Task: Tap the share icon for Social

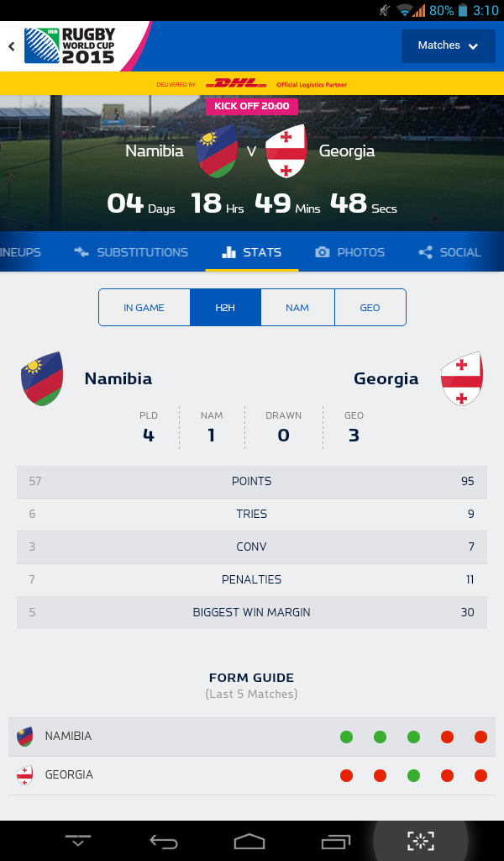Action: (x=425, y=252)
